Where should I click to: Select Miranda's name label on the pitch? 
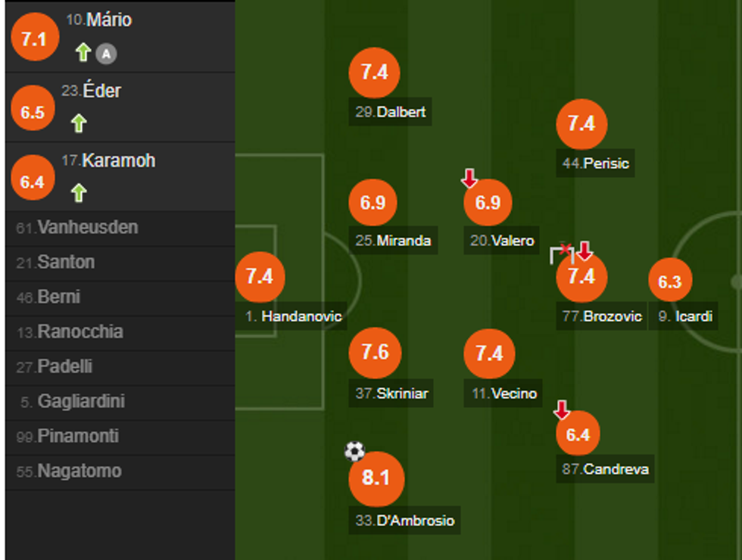(393, 241)
